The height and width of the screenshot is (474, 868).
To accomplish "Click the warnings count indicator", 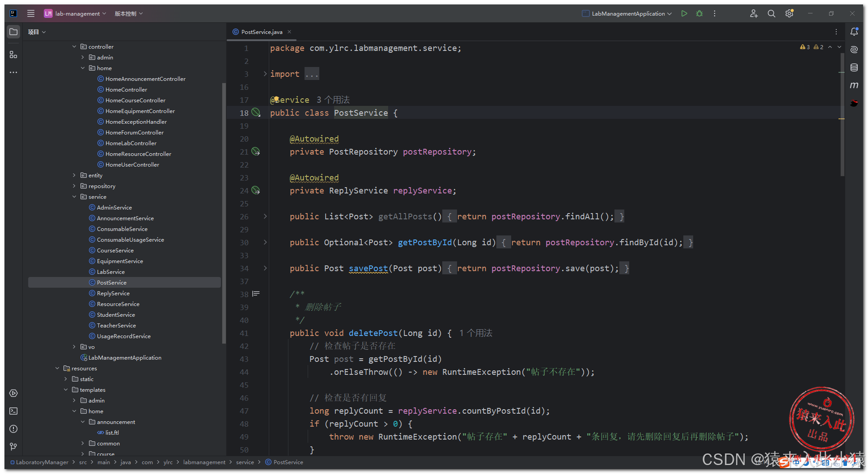I will tap(805, 47).
